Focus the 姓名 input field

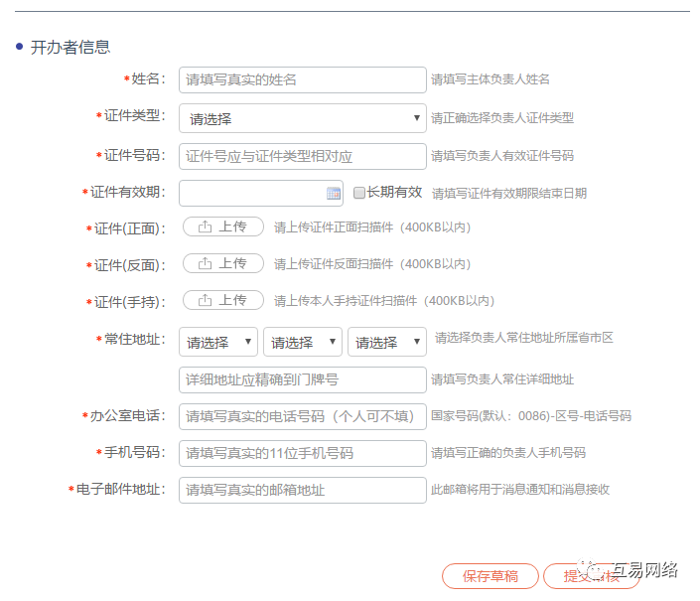(302, 79)
